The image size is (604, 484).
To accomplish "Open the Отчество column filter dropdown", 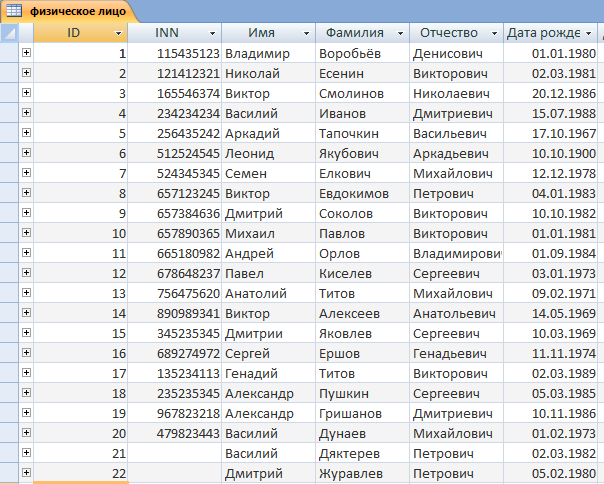I will [x=494, y=34].
